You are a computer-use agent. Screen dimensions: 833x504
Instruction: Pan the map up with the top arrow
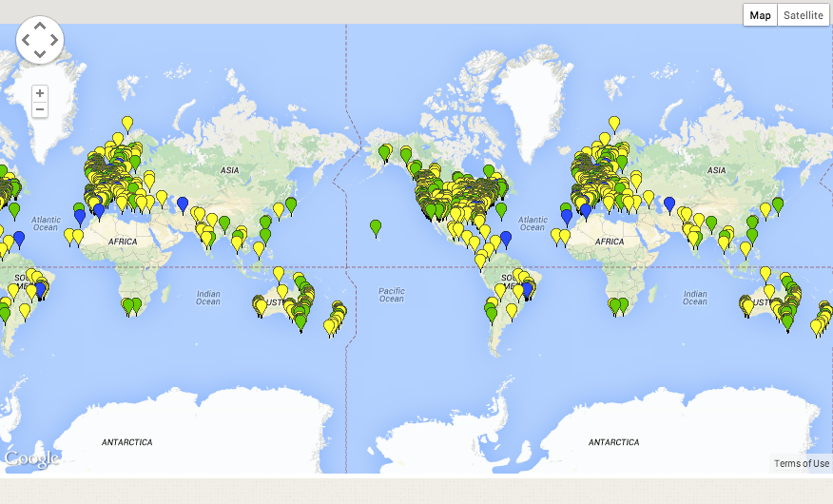40,27
